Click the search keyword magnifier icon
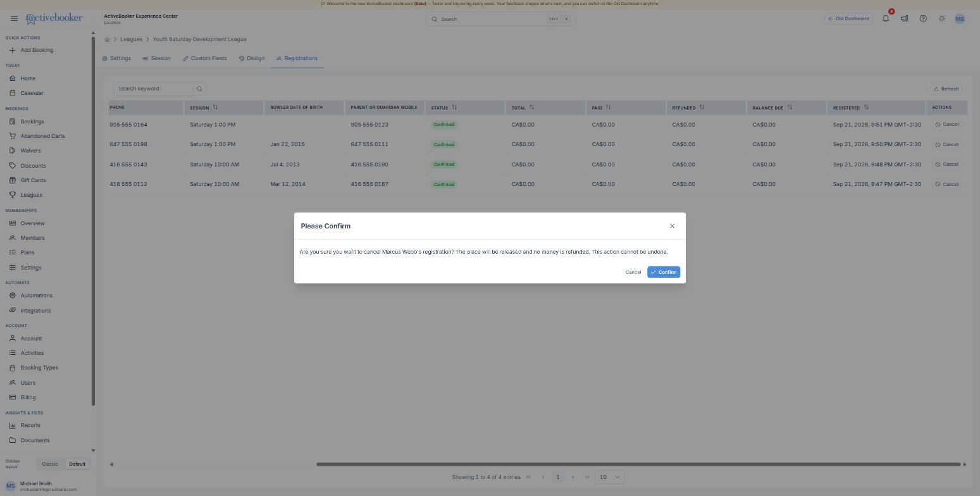Screen dimensions: 980x496 point(199,89)
